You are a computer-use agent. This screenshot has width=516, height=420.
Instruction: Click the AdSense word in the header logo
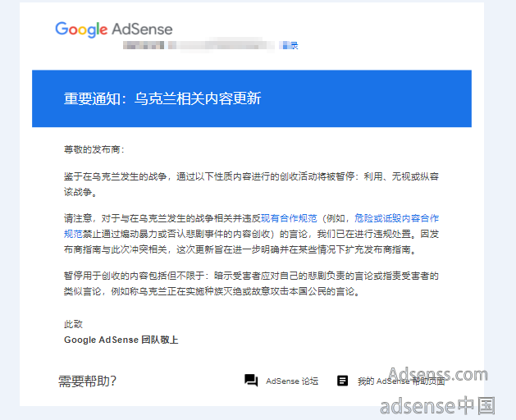point(142,30)
